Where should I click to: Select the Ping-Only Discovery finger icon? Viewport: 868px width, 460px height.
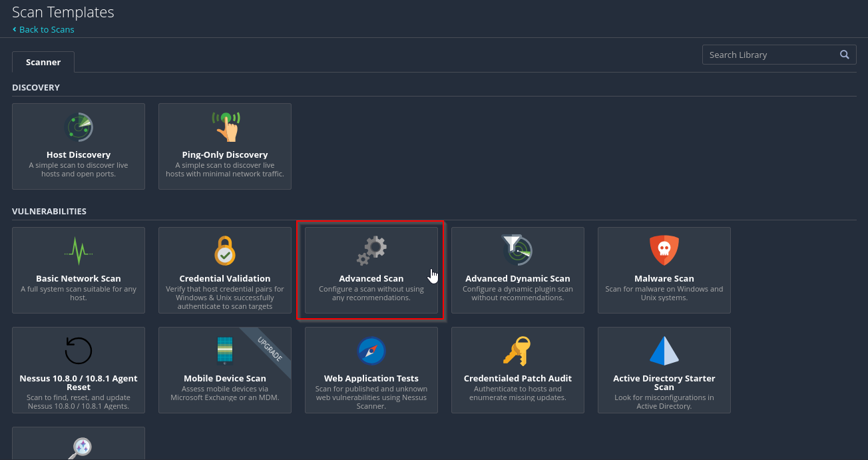[x=225, y=126]
